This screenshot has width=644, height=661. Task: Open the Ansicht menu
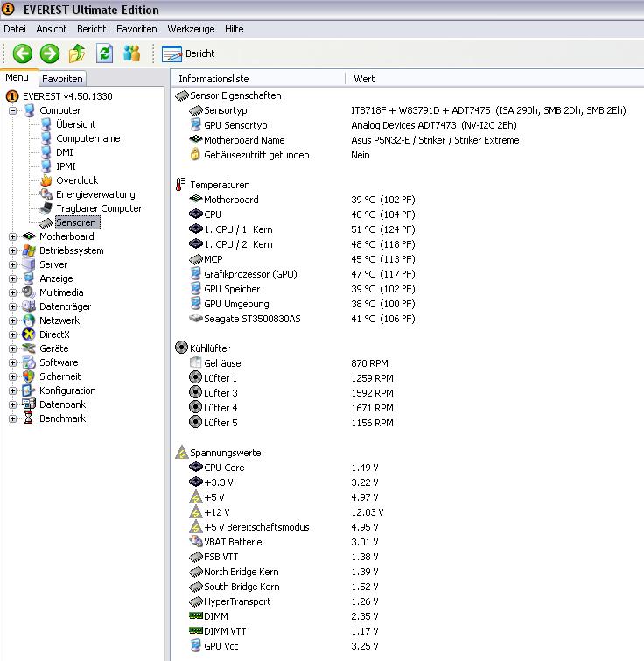(x=52, y=29)
